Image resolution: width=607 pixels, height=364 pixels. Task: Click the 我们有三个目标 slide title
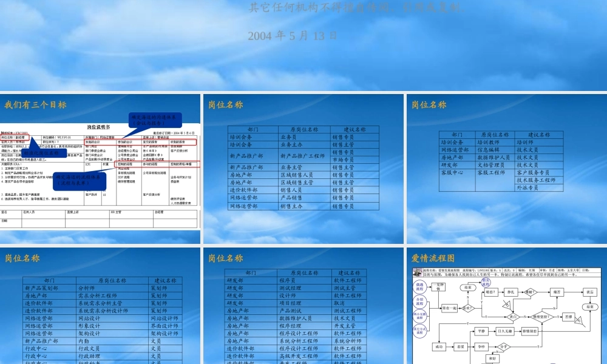point(35,105)
